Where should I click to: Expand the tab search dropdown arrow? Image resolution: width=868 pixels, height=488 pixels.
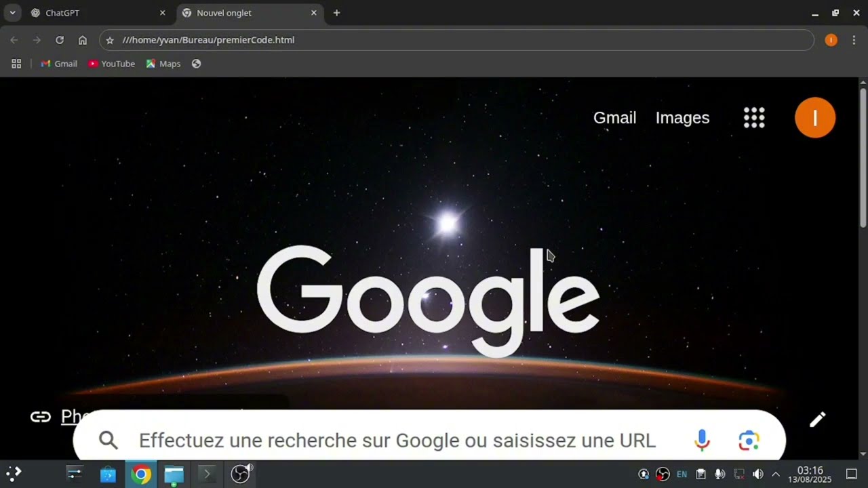[12, 13]
